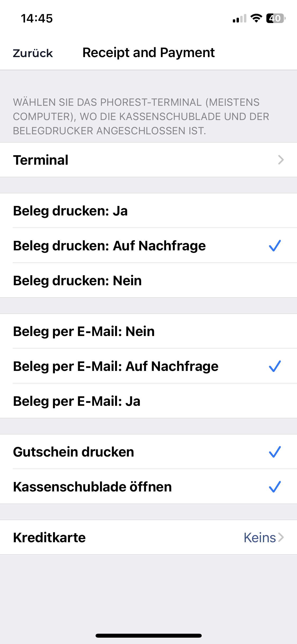
Task: Choose Beleg per E-Mail: Auf Nachfrage
Action: tap(148, 366)
